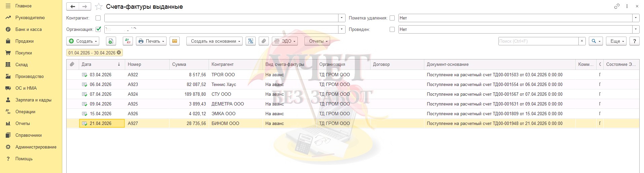The height and width of the screenshot is (173, 644).
Task: Open the Печать dropdown menu
Action: pos(151,41)
